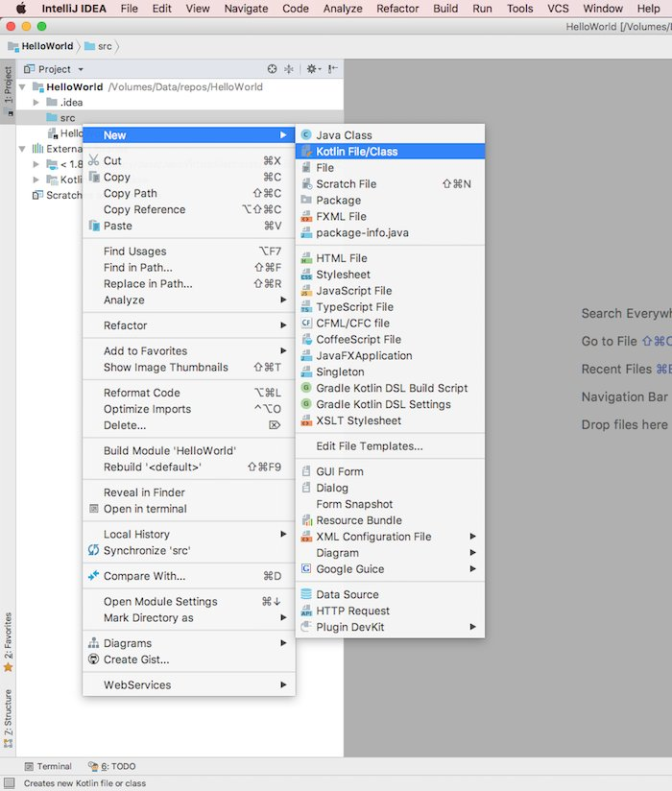
Task: Collapse the HelloWorld project root node
Action: tap(22, 86)
